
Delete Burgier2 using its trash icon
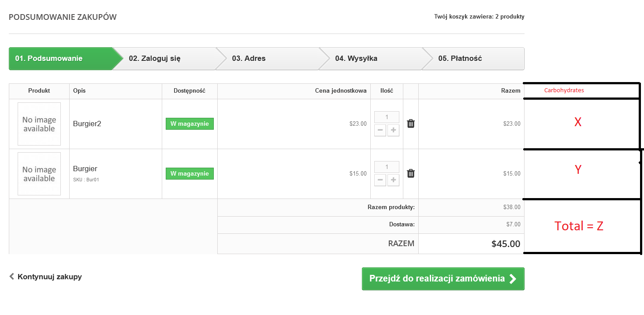click(x=411, y=124)
